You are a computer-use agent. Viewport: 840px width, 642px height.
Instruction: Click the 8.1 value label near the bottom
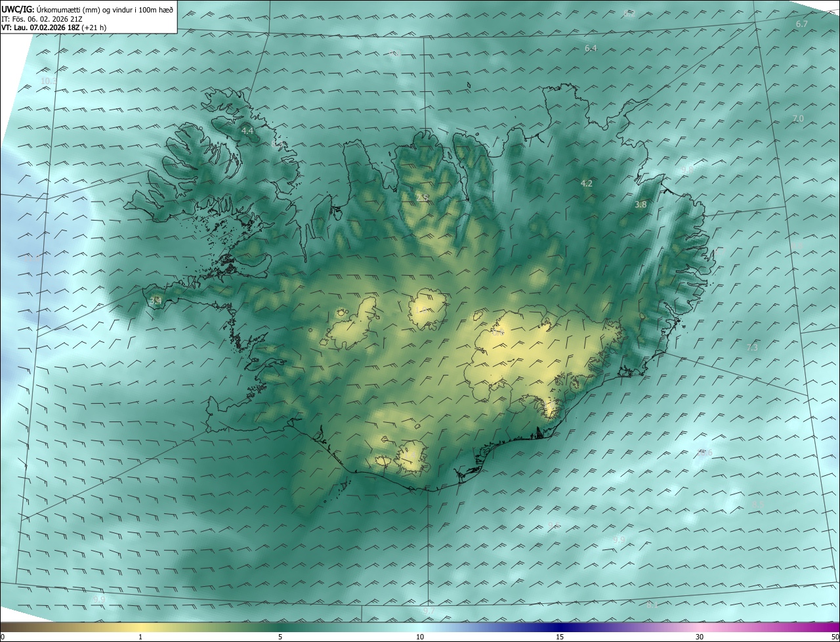point(652,605)
